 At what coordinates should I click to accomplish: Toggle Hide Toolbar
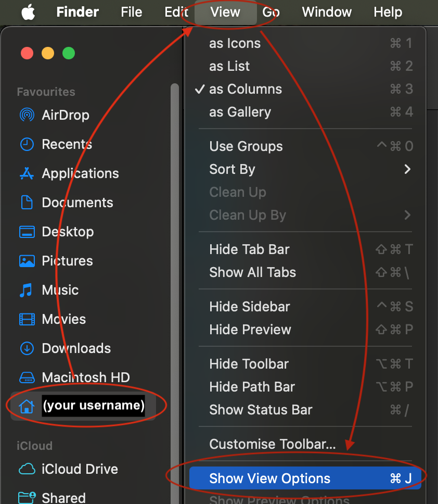305,364
